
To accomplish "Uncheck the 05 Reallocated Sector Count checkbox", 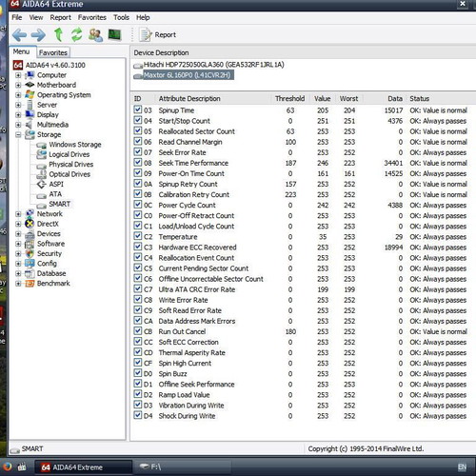I will click(x=138, y=130).
